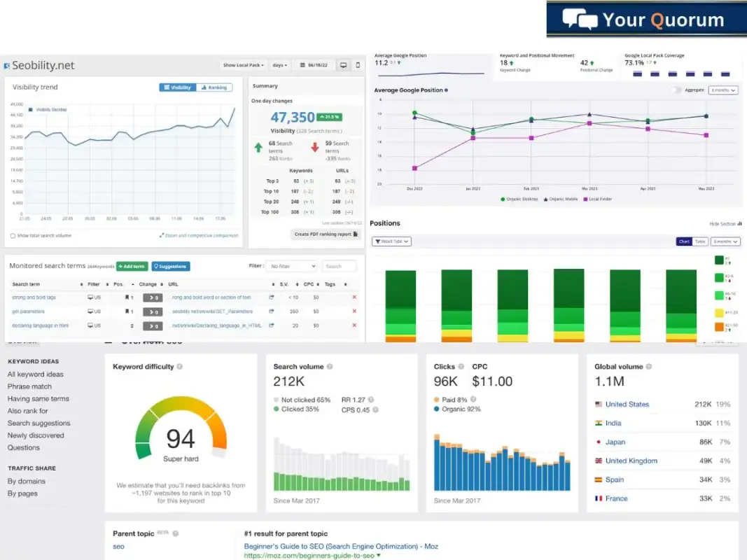Viewport: 747px width, 560px height.
Task: Click the Seobility.net logo
Action: pyautogui.click(x=39, y=66)
